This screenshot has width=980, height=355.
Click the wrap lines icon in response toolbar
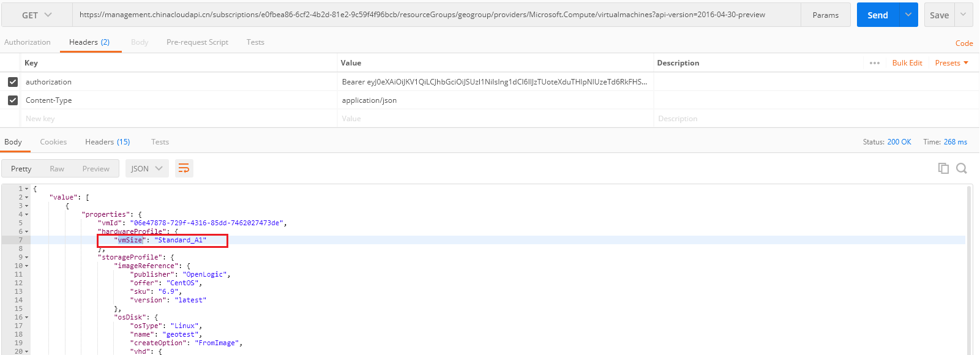tap(184, 168)
